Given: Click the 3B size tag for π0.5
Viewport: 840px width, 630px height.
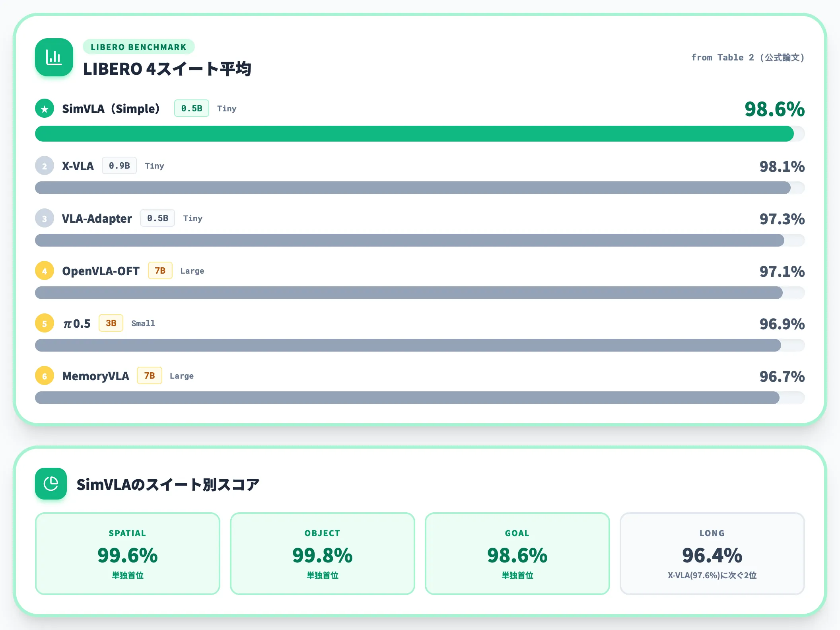Looking at the screenshot, I should (x=111, y=323).
